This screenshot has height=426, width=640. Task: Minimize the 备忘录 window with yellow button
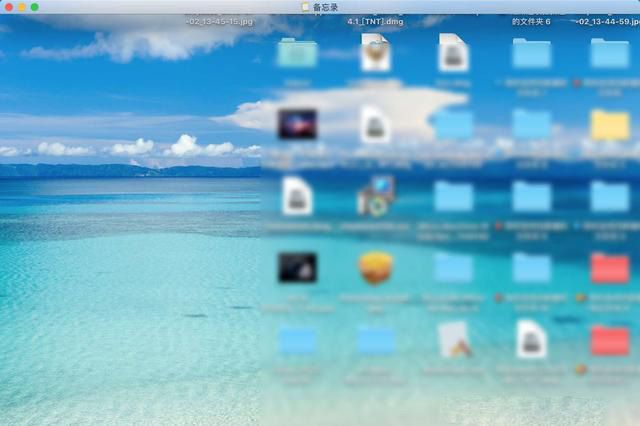pyautogui.click(x=22, y=7)
